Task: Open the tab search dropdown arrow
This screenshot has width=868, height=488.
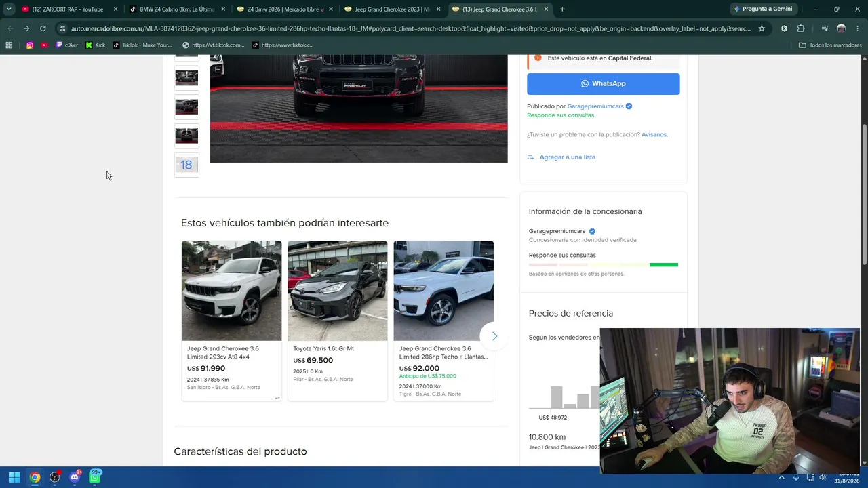Action: tap(9, 9)
